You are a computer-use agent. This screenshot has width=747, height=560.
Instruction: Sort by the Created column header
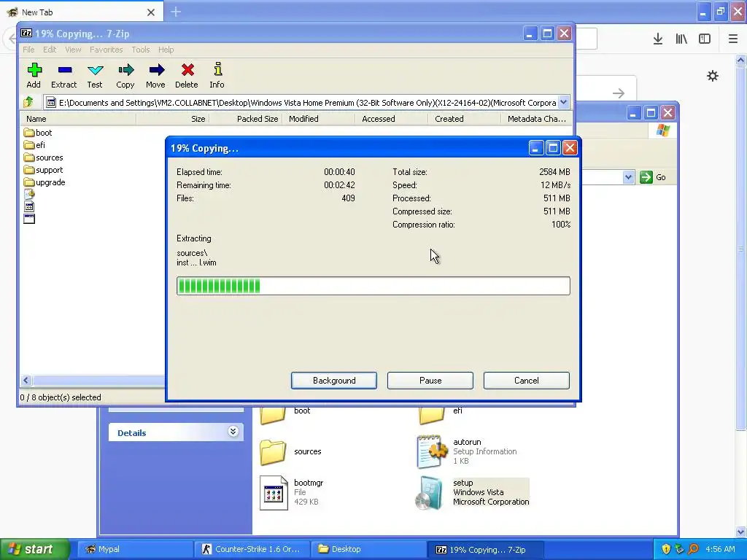(x=464, y=119)
